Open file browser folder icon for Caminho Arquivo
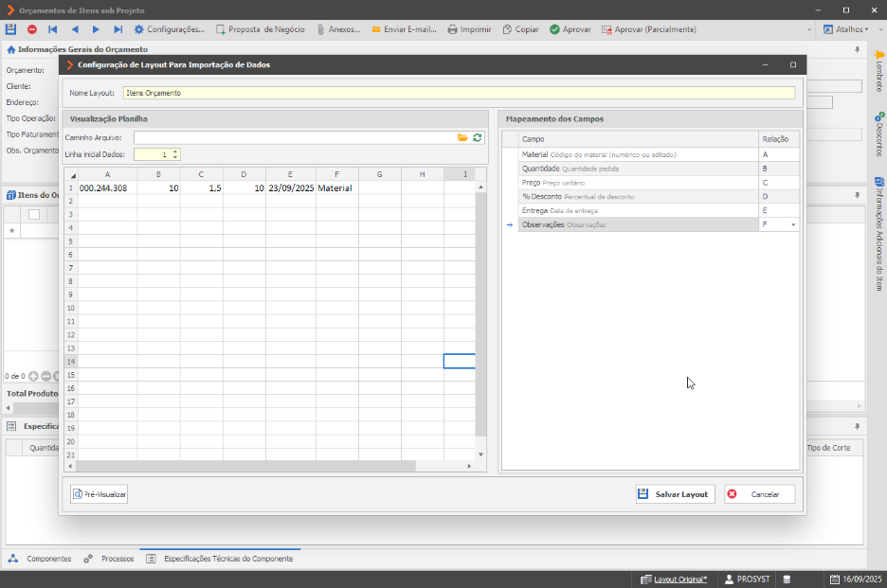The image size is (887, 588). [x=462, y=137]
